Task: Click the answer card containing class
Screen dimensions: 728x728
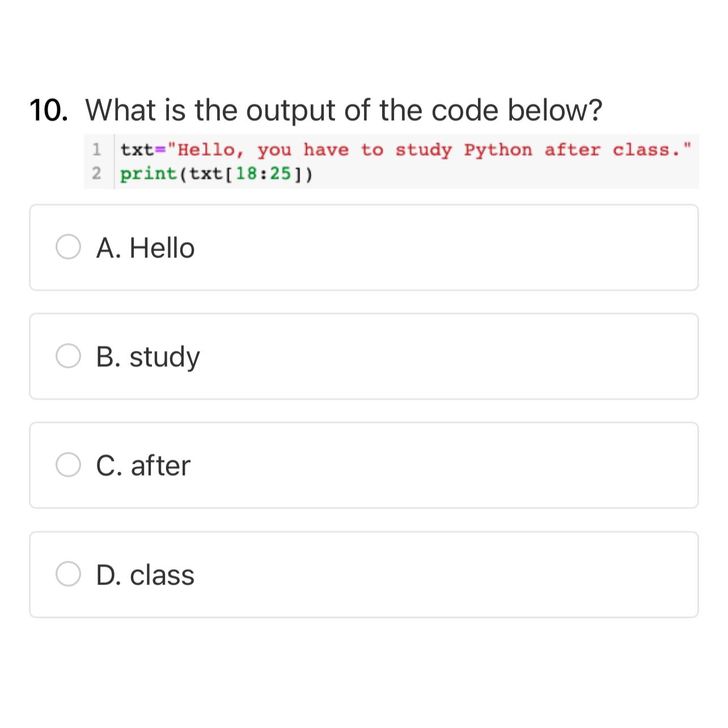Action: (364, 574)
